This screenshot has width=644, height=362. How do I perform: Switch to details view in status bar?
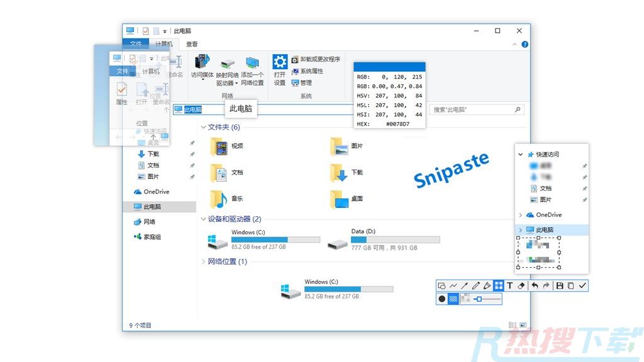(x=513, y=325)
